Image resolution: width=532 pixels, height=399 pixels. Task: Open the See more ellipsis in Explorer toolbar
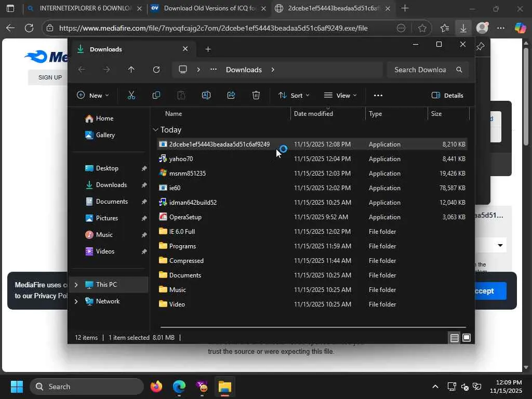point(378,96)
